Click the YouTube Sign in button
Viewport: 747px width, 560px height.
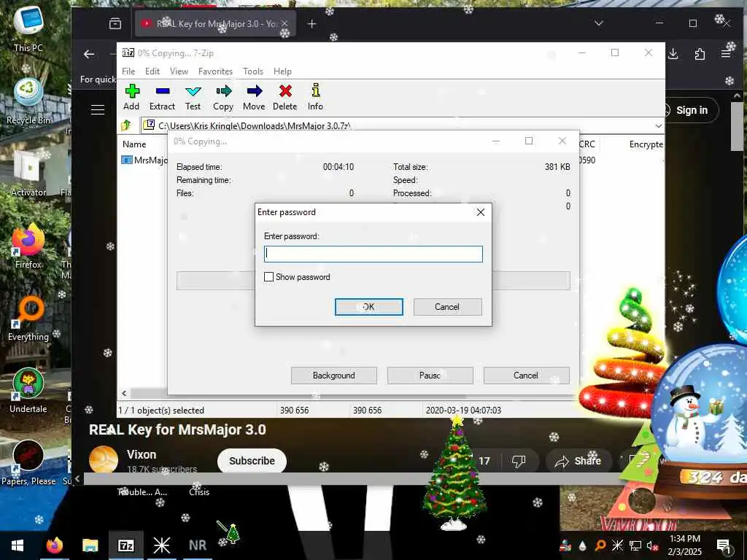point(692,110)
